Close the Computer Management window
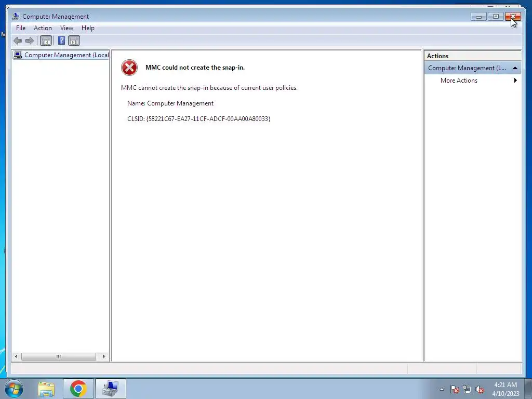Image resolution: width=532 pixels, height=399 pixels. click(513, 17)
